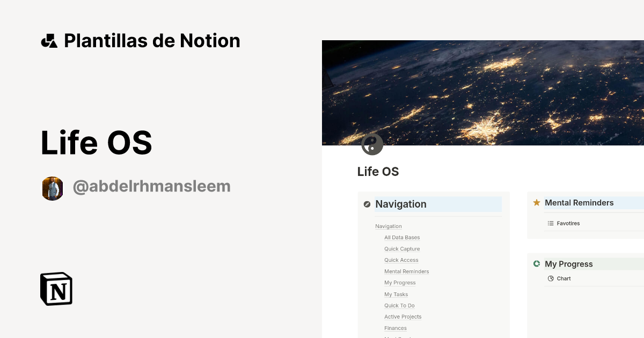Image resolution: width=644 pixels, height=338 pixels.
Task: Open the Quick Access link
Action: tap(401, 260)
